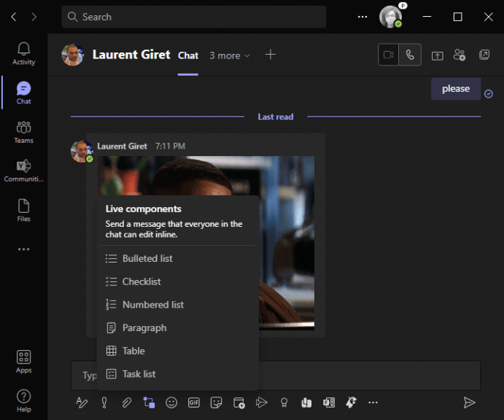Viewport: 504px width, 420px height.
Task: Open Laurent Giret's header avatar
Action: (x=73, y=55)
